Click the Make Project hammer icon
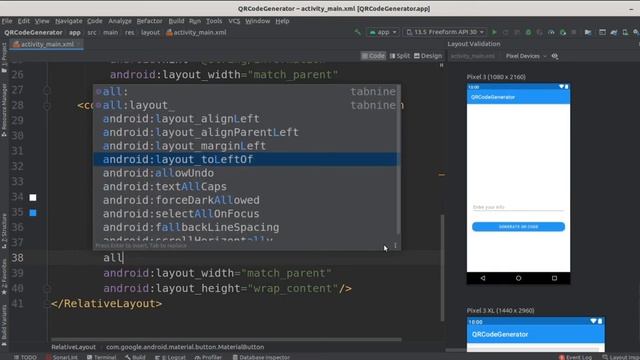The width and height of the screenshot is (640, 360). click(358, 32)
